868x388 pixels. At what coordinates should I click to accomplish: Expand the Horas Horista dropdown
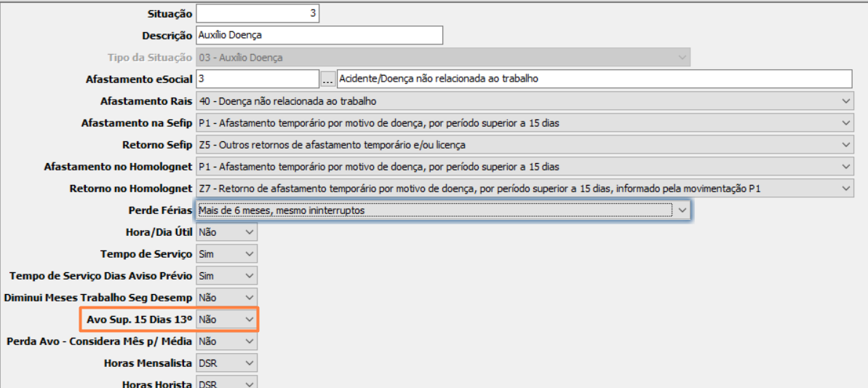coord(226,383)
